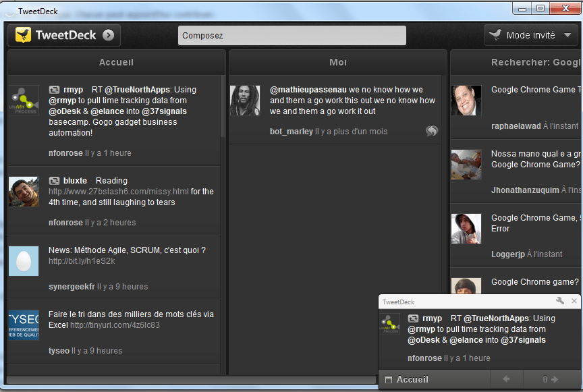Open the tinyurl.com/4z6lc83 link

(115, 325)
